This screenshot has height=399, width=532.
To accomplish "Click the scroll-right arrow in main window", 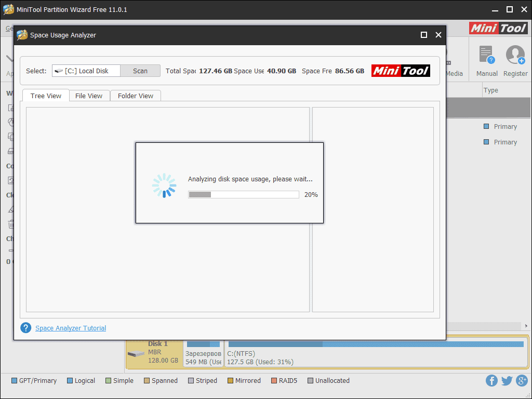I will [x=526, y=326].
